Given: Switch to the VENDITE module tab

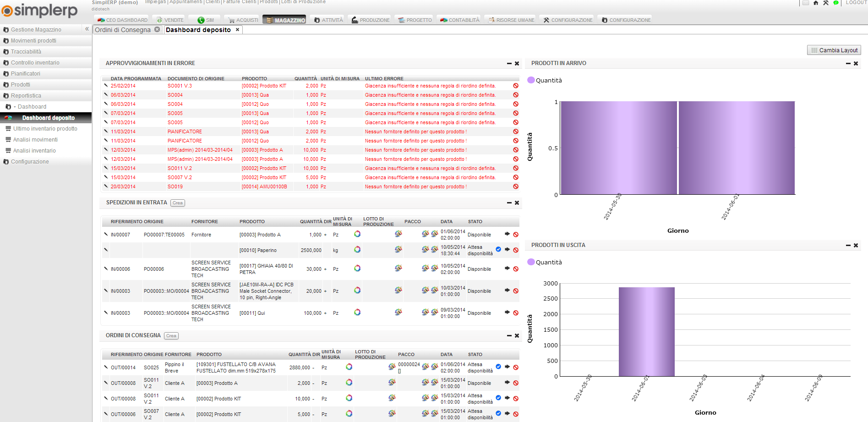Looking at the screenshot, I should click(170, 20).
